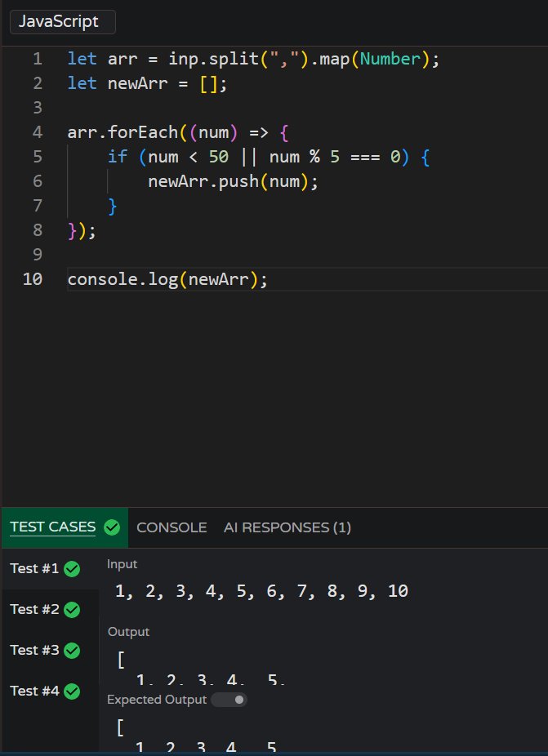This screenshot has width=548, height=756.
Task: Click the green checkmark beside Test #1
Action: click(x=72, y=569)
